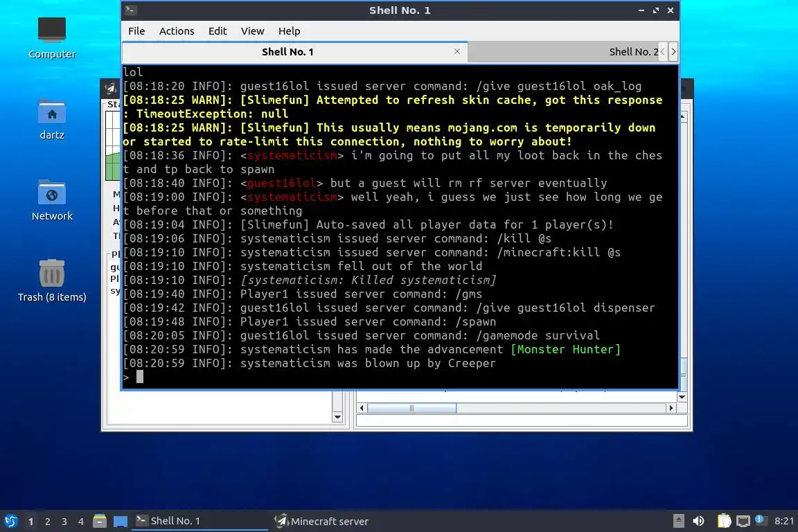798x532 pixels.
Task: Open the Help menu in the terminal
Action: click(x=289, y=31)
